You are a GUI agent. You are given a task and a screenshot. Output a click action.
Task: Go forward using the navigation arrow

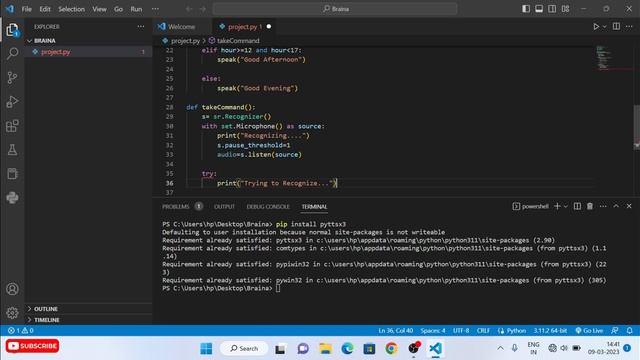203,9
